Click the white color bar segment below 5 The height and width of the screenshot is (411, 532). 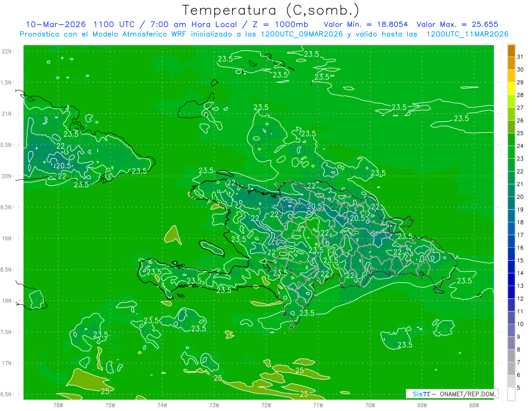pos(511,394)
